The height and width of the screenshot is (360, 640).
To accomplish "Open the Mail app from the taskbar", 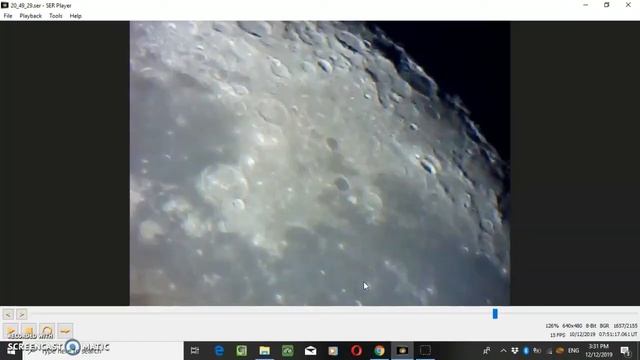I will pyautogui.click(x=310, y=350).
